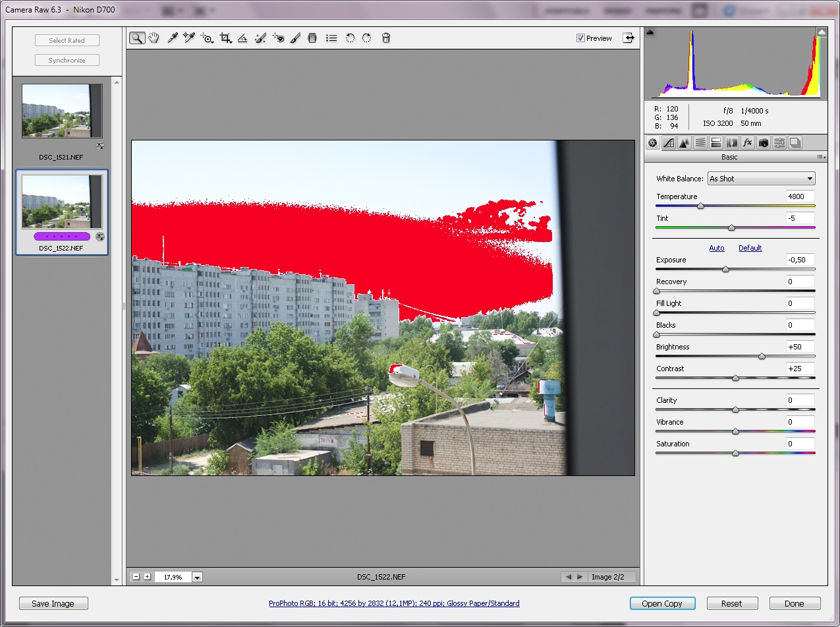Viewport: 840px width, 627px height.
Task: Open the Detail tab
Action: pyautogui.click(x=685, y=142)
